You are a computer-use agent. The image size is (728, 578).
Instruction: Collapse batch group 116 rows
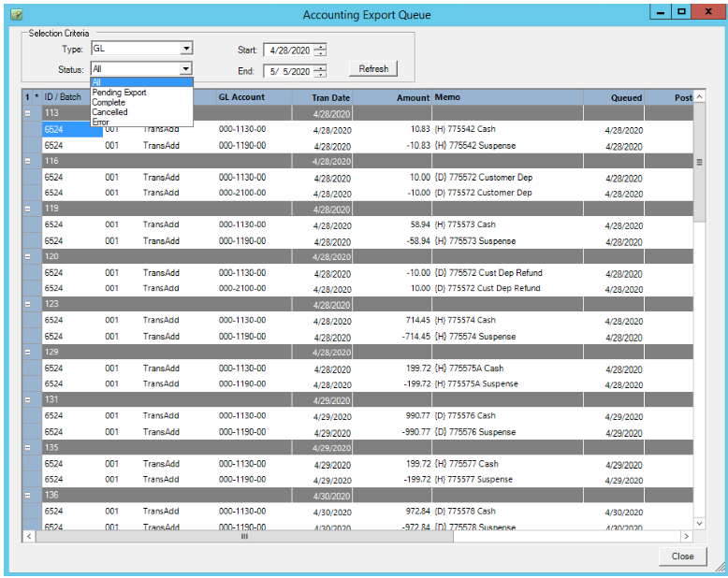tap(27, 162)
